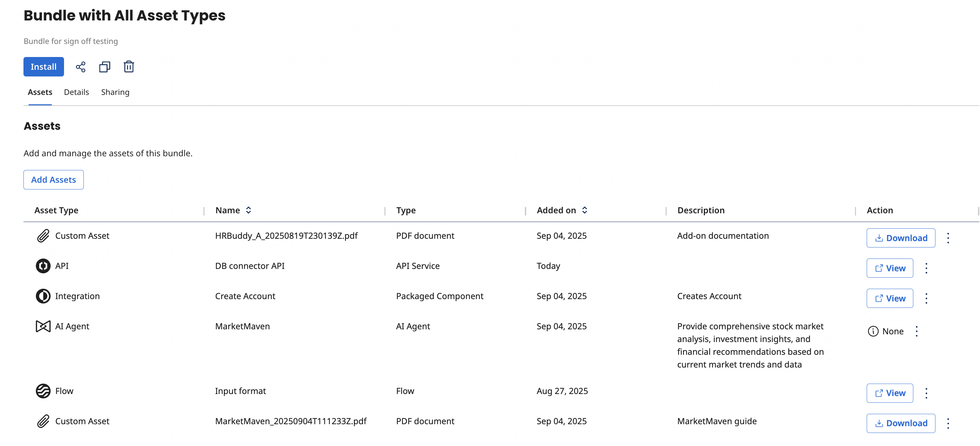The image size is (980, 446).
Task: Click the info icon beside None
Action: click(873, 331)
